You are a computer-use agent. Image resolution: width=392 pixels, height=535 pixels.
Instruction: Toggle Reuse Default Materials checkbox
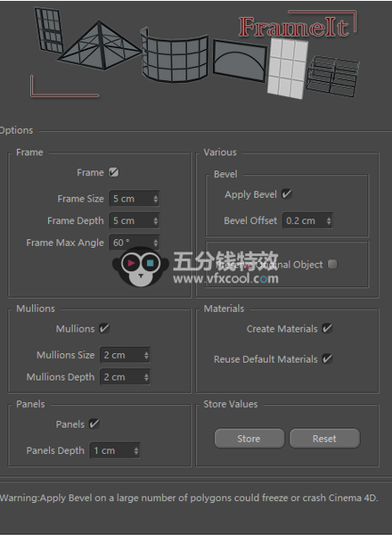[327, 359]
